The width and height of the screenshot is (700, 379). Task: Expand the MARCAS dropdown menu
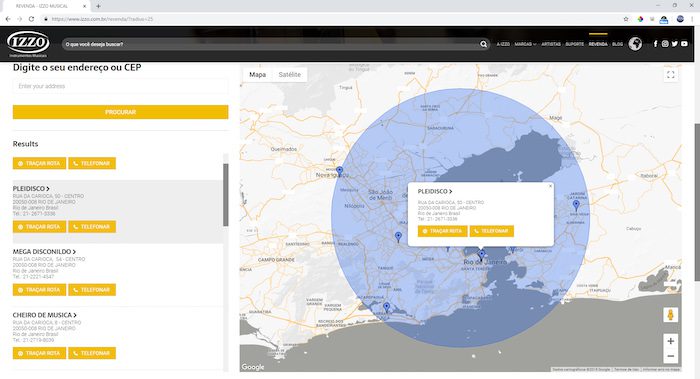click(525, 44)
